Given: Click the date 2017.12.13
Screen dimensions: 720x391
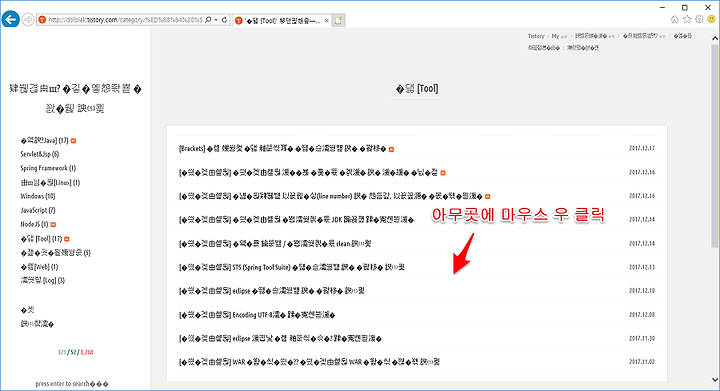Looking at the screenshot, I should 642,267.
